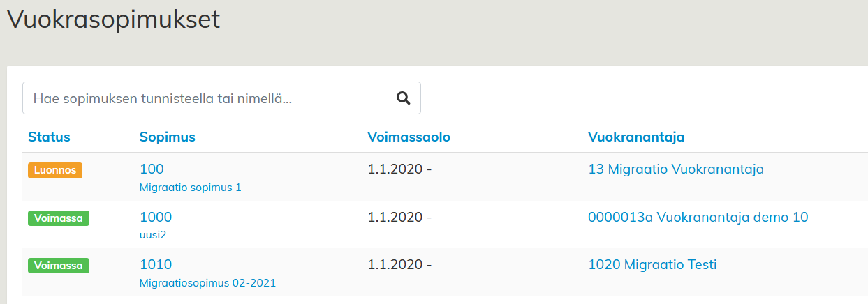Viewport: 868px width, 304px height.
Task: Open lessor 0000013a Vuokranantaja demo 10
Action: [698, 218]
